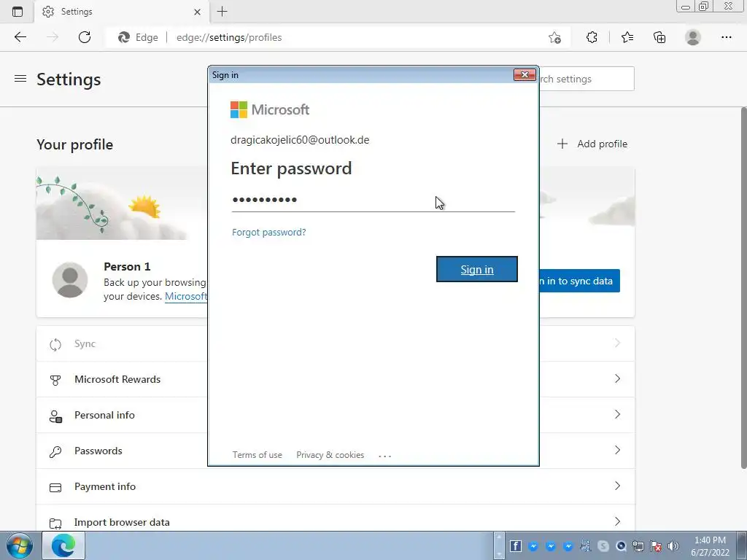This screenshot has height=560, width=747.
Task: Click the address bar URL
Action: tap(229, 37)
